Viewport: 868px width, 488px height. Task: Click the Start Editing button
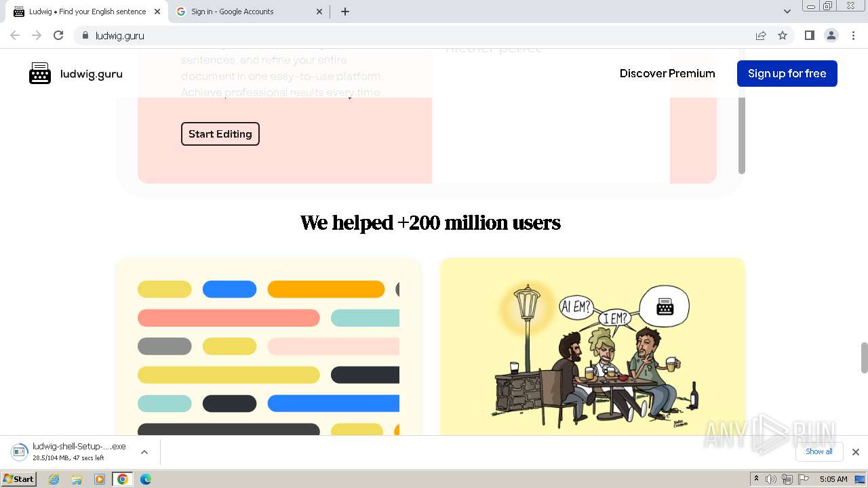point(220,134)
